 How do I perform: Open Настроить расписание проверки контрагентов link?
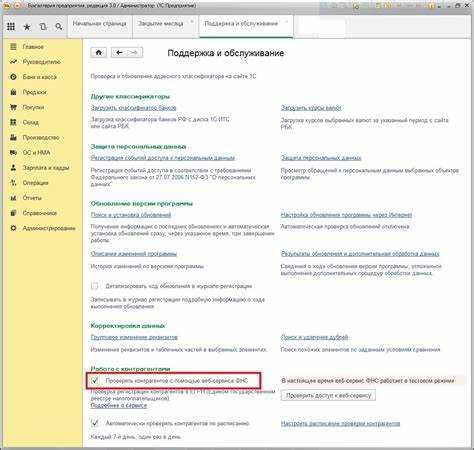(340, 424)
